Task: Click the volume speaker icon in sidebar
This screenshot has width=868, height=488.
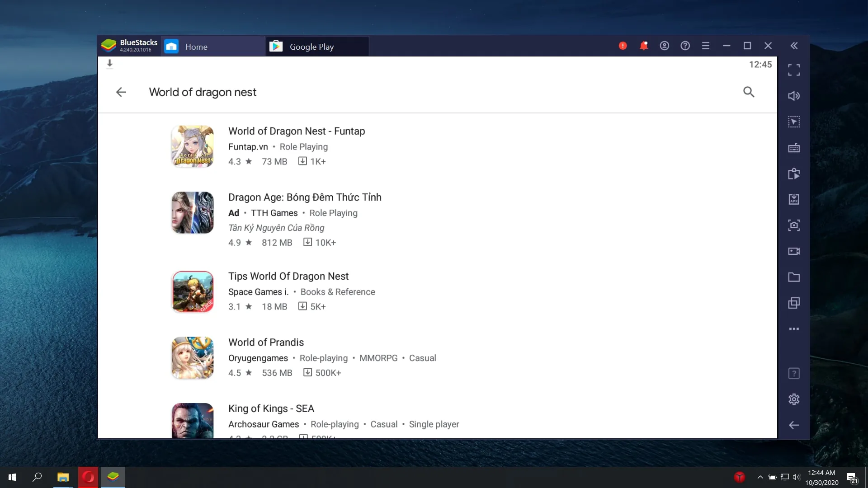Action: pyautogui.click(x=794, y=96)
